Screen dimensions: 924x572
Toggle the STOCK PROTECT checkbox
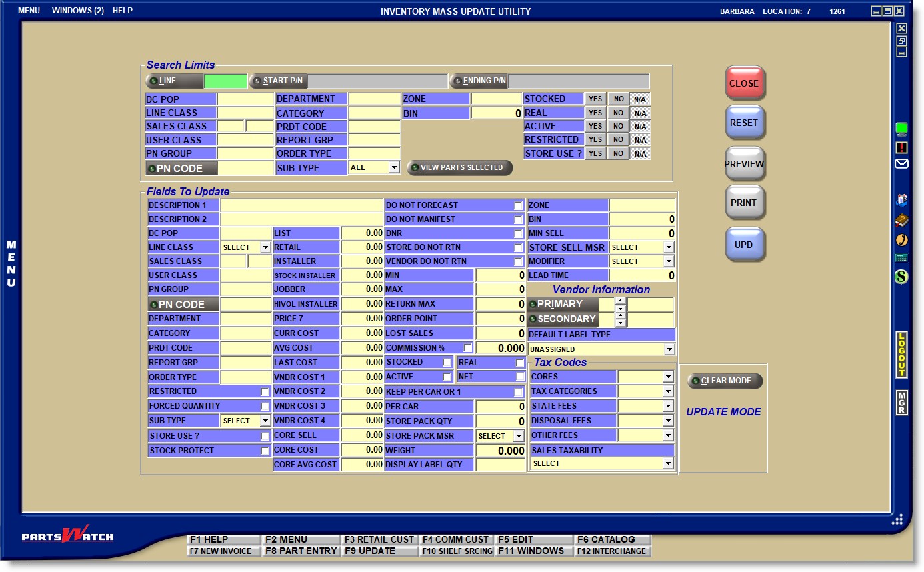click(265, 451)
